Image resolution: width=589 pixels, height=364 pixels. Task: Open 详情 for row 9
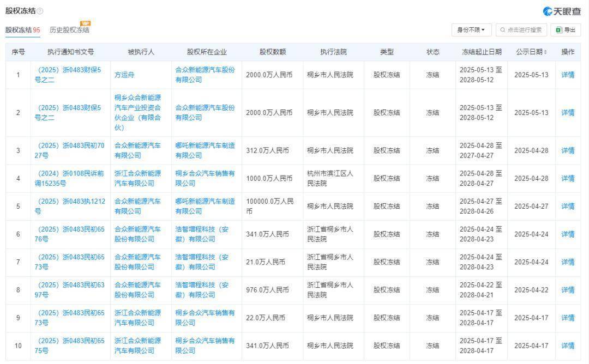point(568,318)
